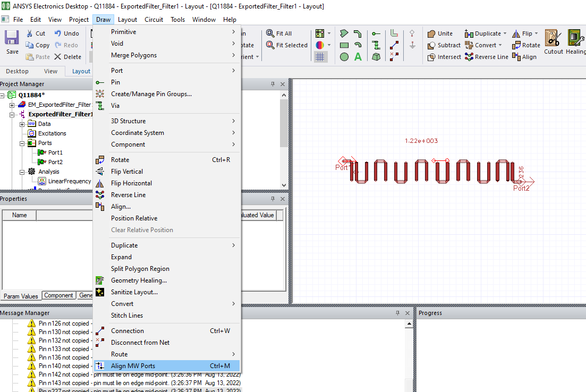Open the Duplicate dropdown arrow in ribbon

505,33
